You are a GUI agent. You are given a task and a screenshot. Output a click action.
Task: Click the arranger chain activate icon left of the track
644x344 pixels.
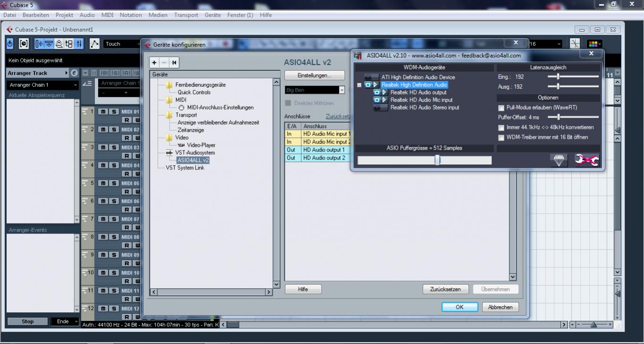pyautogui.click(x=87, y=83)
